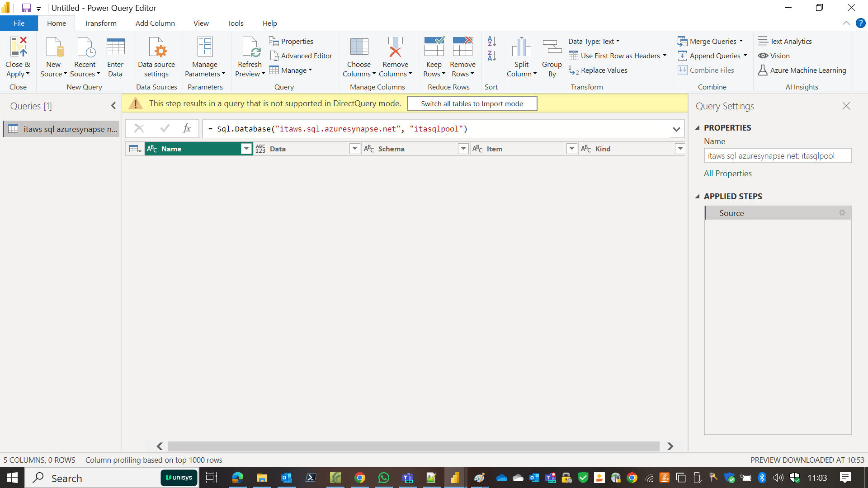The image size is (868, 488).
Task: Open Recent Sources list
Action: pos(85,57)
